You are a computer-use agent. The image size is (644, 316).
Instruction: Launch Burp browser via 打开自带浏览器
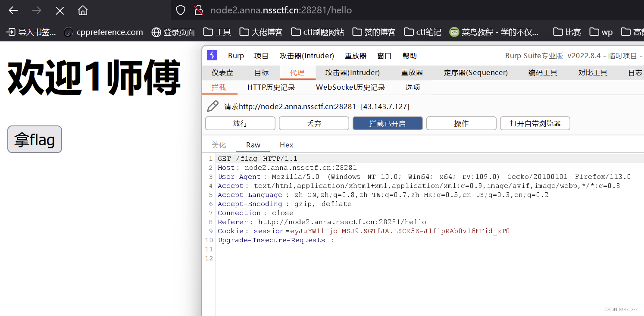point(535,123)
